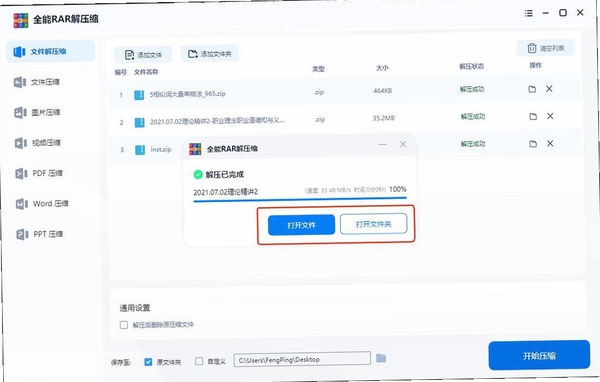
Task: Click the 打开文件 button in the dialog
Action: tap(301, 225)
